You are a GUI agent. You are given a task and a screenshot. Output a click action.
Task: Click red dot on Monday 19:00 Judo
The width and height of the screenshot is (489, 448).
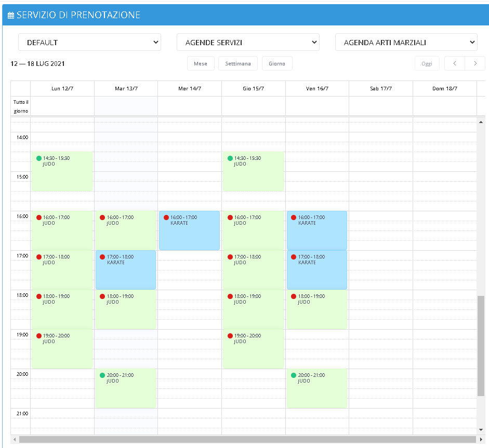click(x=39, y=336)
